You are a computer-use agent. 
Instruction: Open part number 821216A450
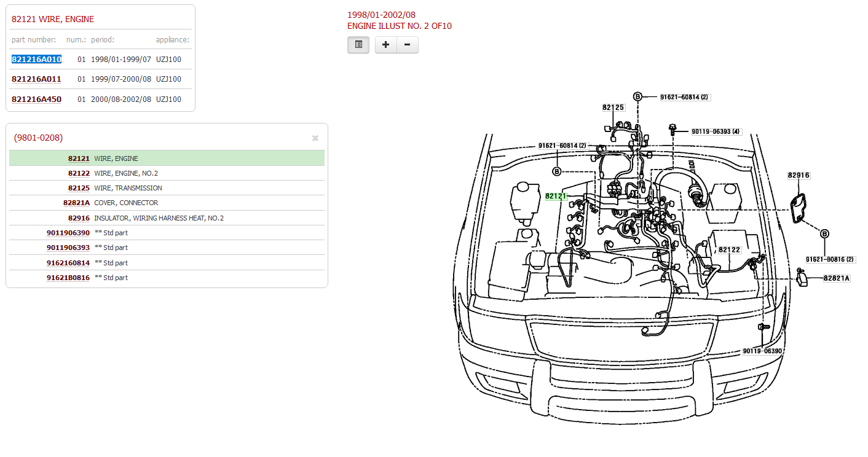tap(36, 100)
